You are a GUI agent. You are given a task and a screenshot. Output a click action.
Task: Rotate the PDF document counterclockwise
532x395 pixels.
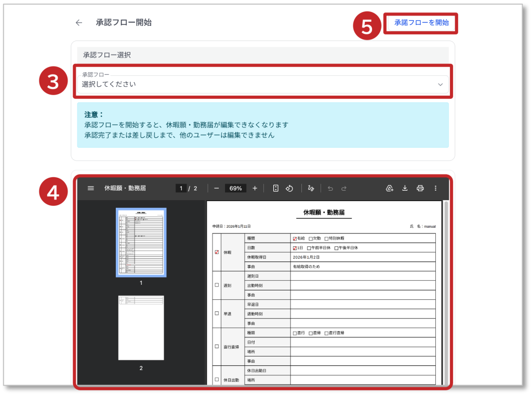click(290, 188)
